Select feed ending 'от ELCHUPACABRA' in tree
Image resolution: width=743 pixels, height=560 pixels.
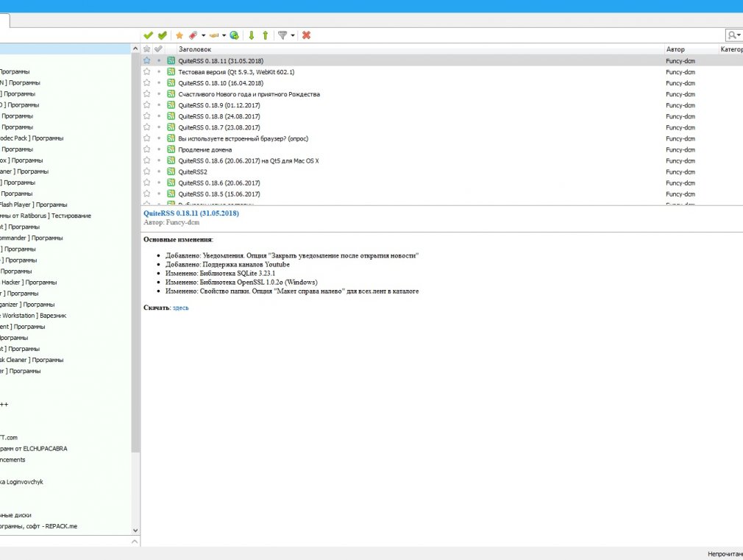coord(34,449)
